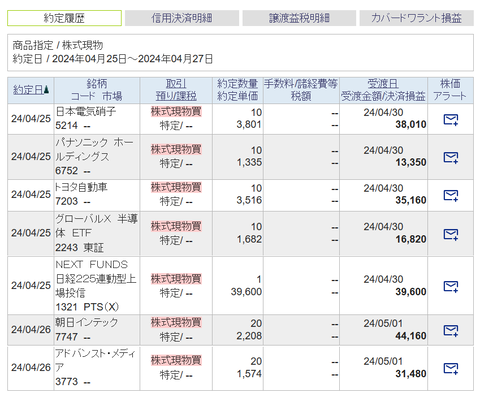
Task: Open stock alert for 日本電気硝子 row
Action: tap(451, 119)
